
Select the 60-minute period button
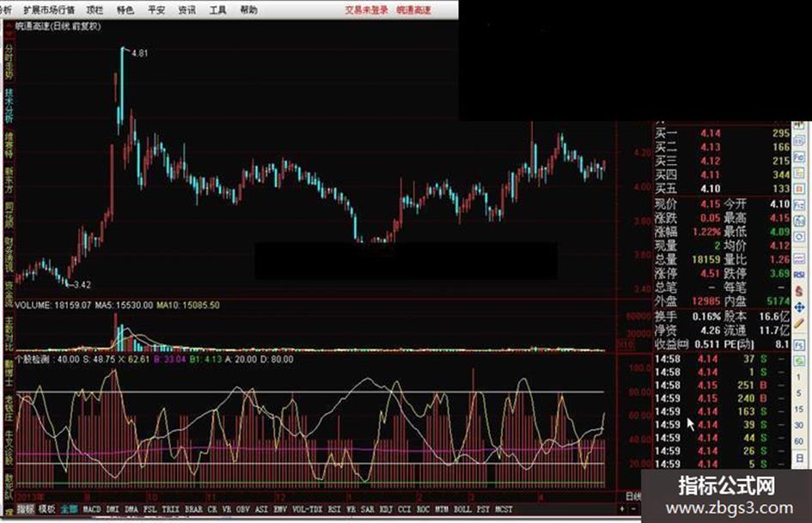pyautogui.click(x=799, y=441)
